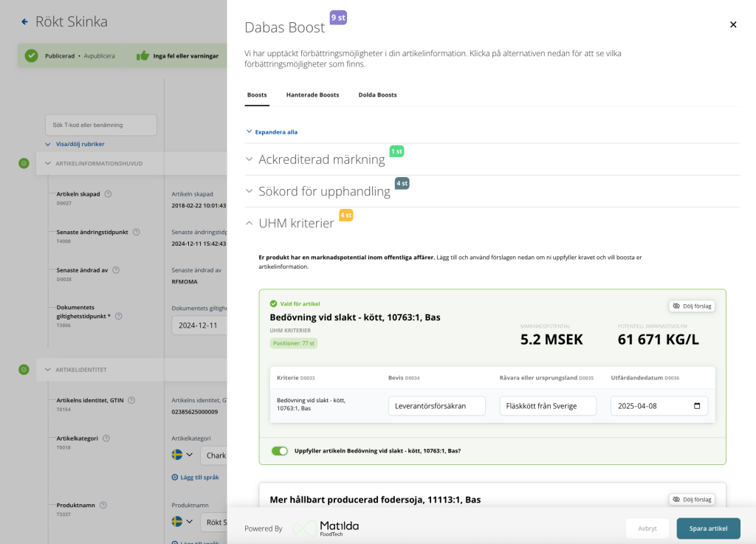Click GTIN value 02385625000009
Image resolution: width=756 pixels, height=544 pixels.
[195, 412]
